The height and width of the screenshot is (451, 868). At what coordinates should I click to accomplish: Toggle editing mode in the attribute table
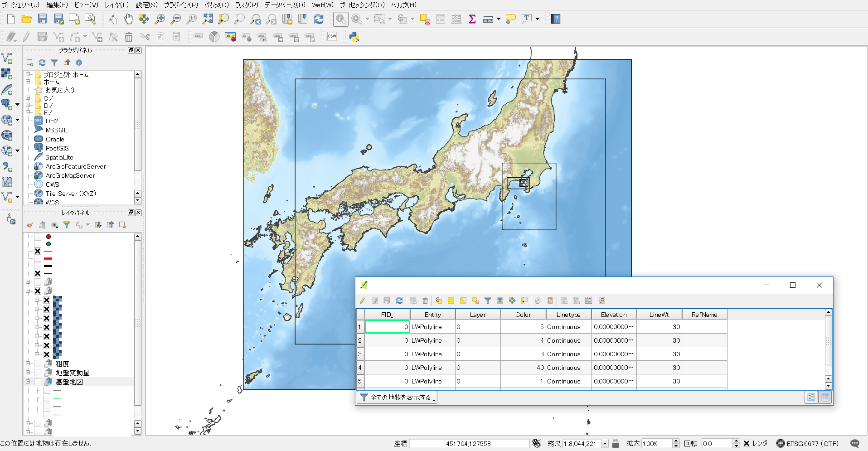tap(363, 300)
